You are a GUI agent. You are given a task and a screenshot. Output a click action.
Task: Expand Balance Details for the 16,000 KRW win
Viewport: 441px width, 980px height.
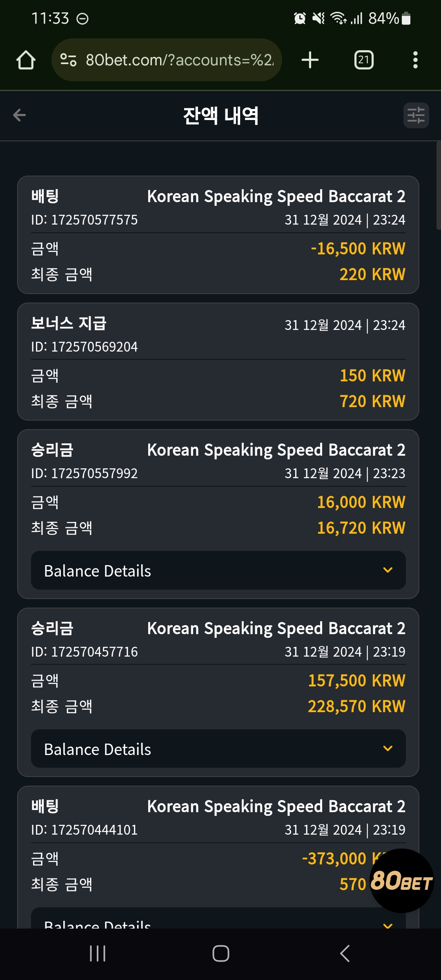(x=218, y=570)
